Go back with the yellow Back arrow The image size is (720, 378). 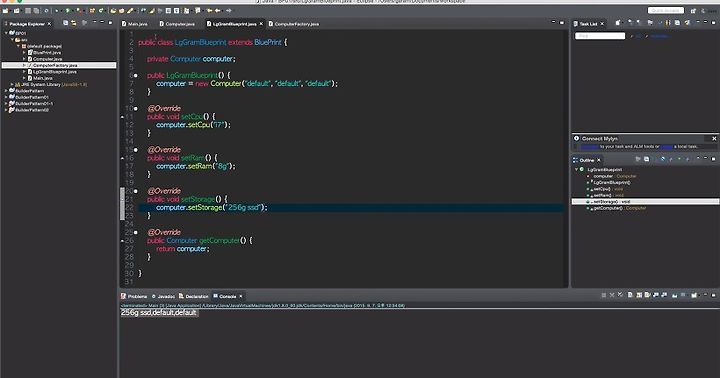pyautogui.click(x=218, y=11)
